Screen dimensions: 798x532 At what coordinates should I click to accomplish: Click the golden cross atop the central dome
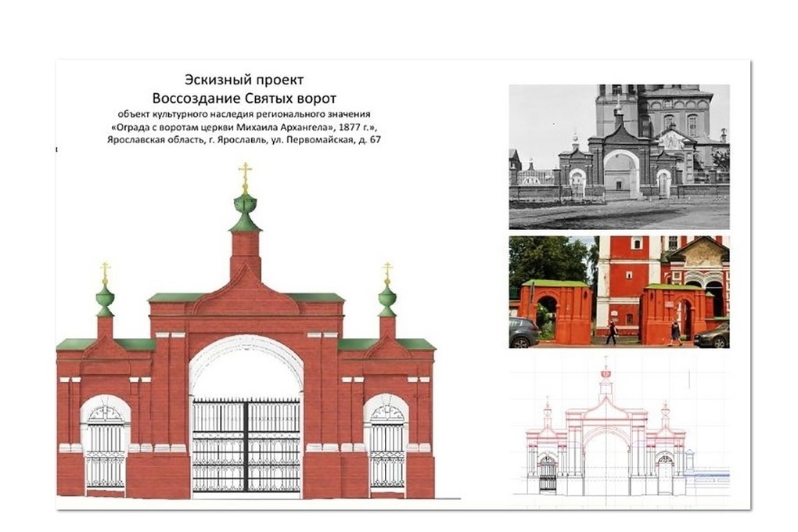pos(246,175)
